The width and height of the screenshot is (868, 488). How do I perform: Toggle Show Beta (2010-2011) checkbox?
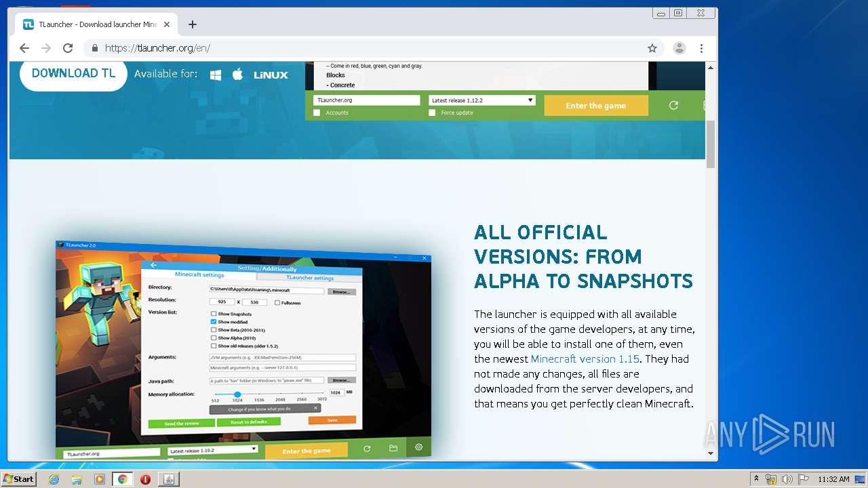[214, 329]
